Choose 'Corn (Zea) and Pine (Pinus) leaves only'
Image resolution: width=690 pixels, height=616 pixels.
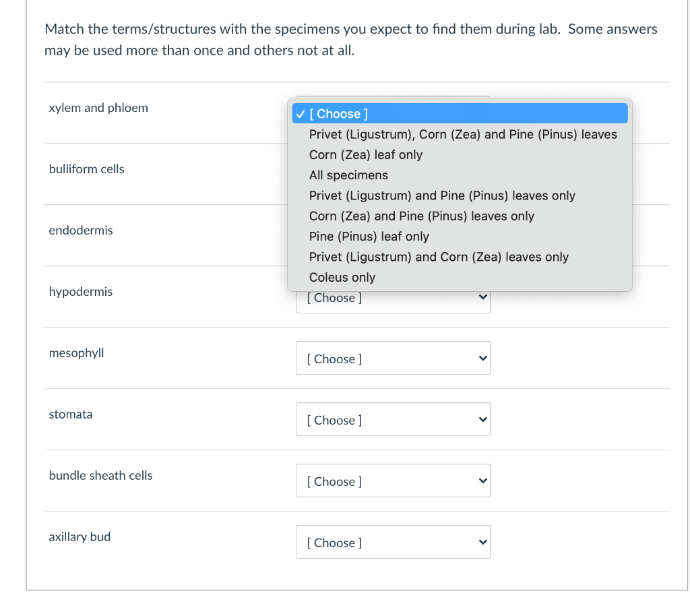[x=422, y=216]
